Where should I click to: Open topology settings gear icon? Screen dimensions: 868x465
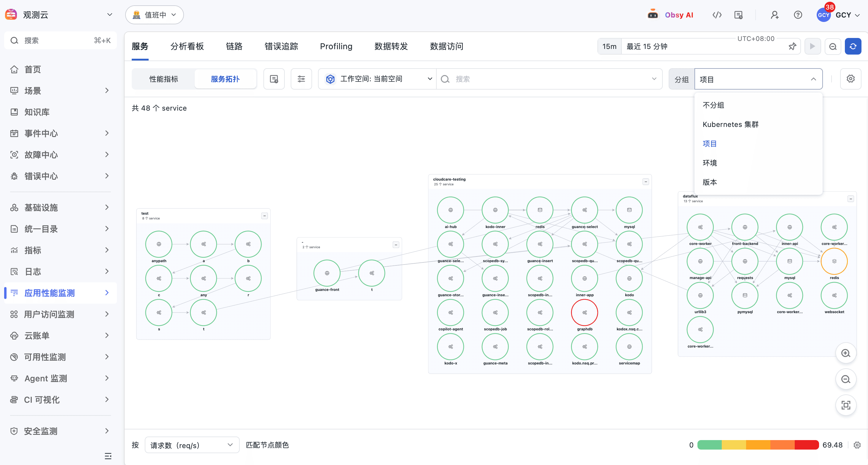(850, 79)
